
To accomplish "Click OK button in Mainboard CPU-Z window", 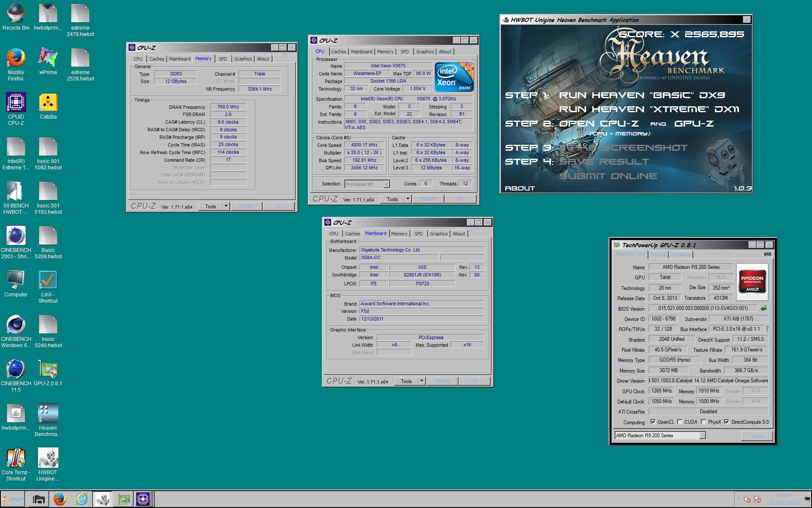I will [474, 381].
